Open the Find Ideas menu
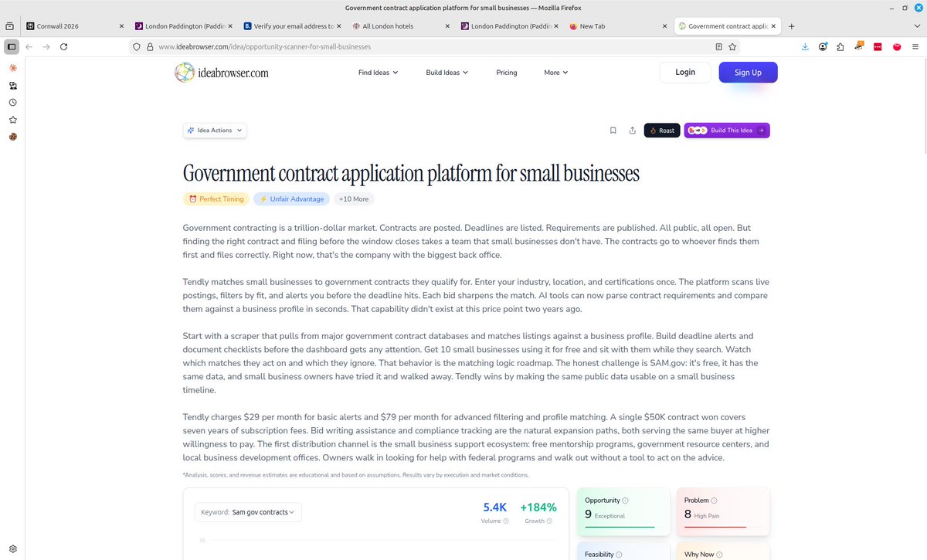This screenshot has width=927, height=560. coord(378,73)
